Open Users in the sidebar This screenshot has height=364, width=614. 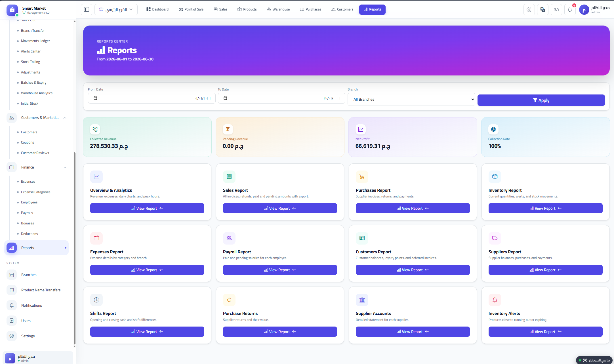[x=37, y=321]
